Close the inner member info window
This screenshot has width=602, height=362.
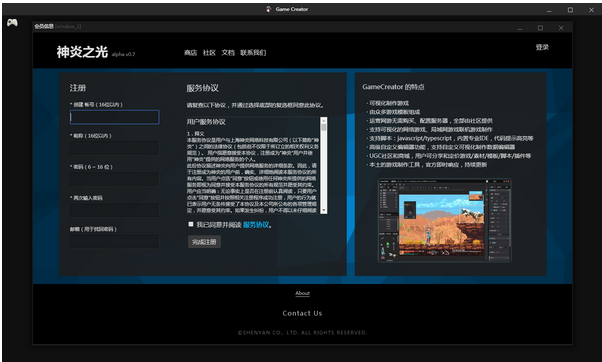(x=561, y=28)
